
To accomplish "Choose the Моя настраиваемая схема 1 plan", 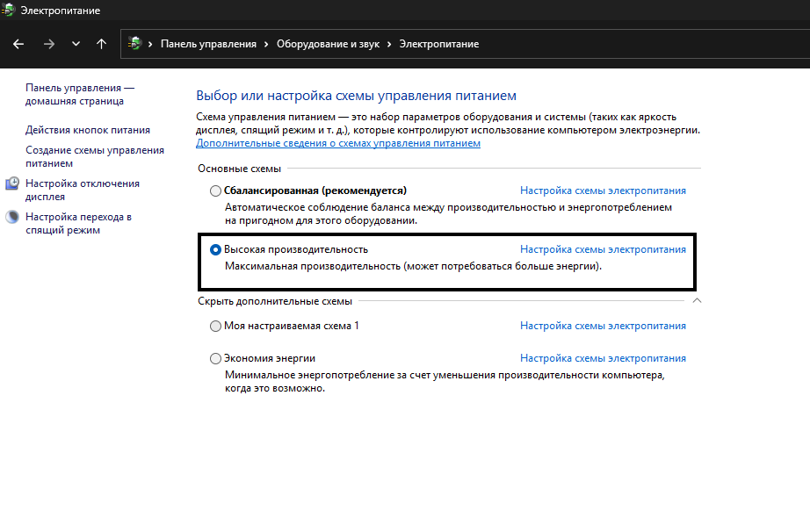I will 216,326.
